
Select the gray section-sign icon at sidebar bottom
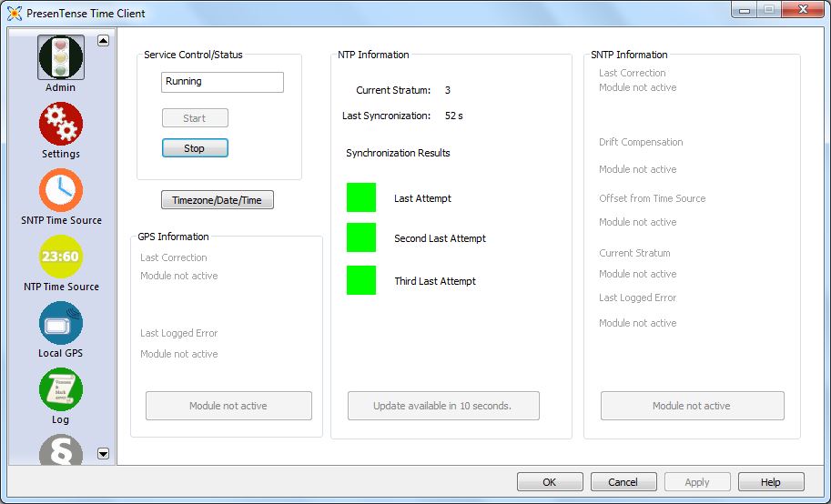(x=61, y=450)
